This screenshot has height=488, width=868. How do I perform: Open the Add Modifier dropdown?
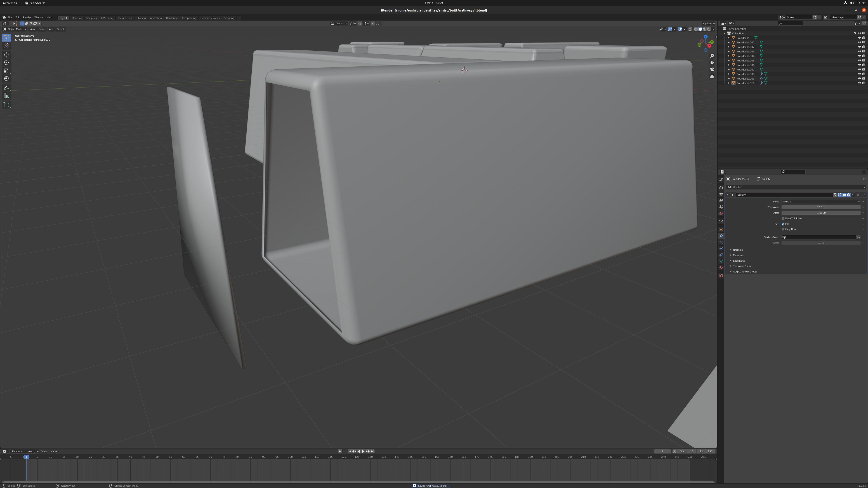point(796,187)
